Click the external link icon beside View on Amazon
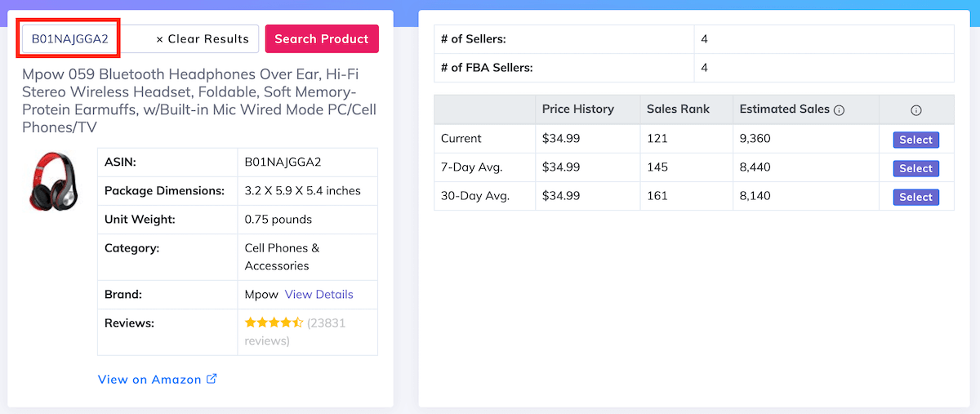Screen dimensions: 980x414 pyautogui.click(x=212, y=379)
